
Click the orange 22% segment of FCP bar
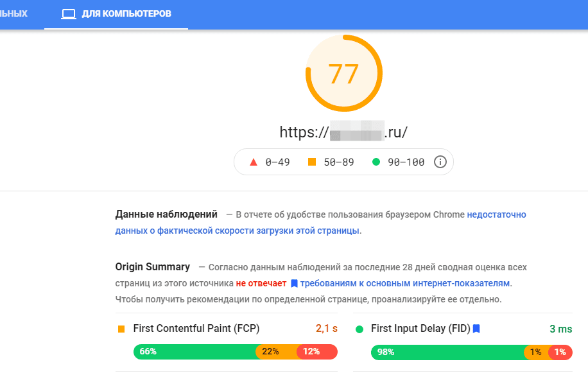pos(276,352)
